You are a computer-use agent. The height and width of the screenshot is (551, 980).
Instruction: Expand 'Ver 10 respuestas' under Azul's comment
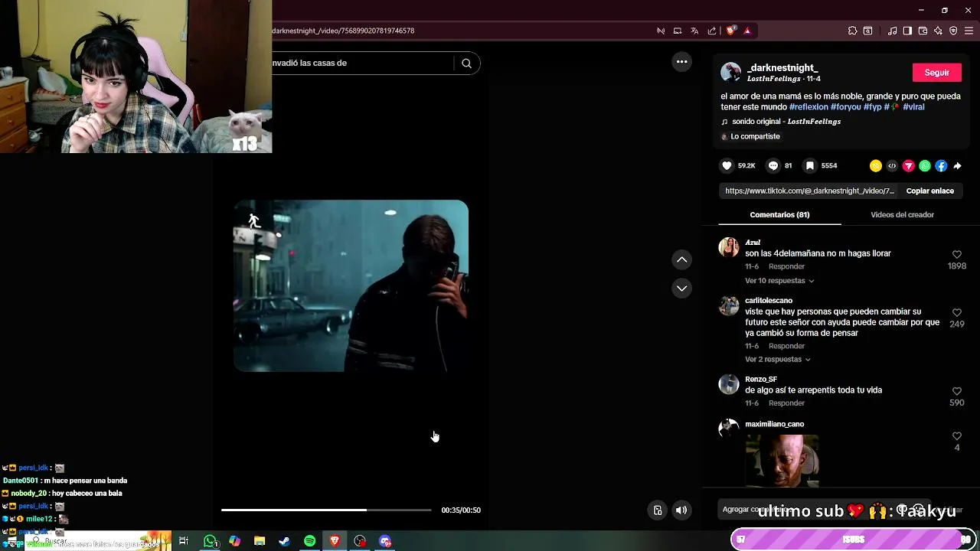tap(779, 281)
